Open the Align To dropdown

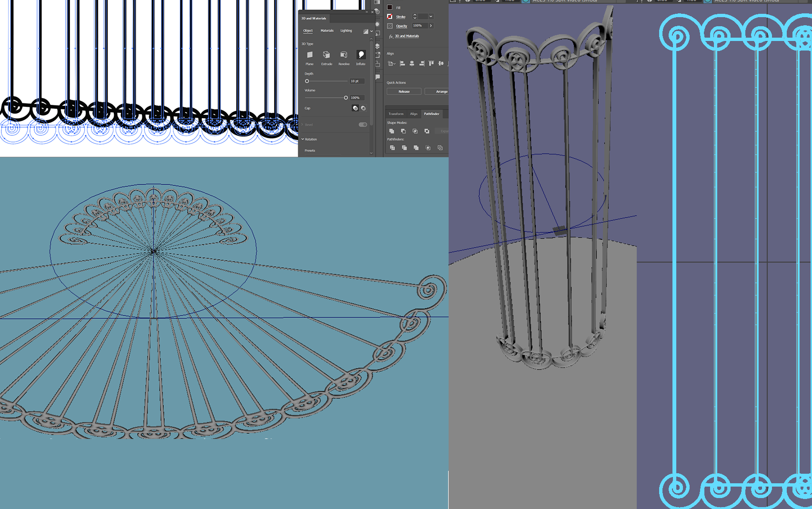click(x=391, y=63)
